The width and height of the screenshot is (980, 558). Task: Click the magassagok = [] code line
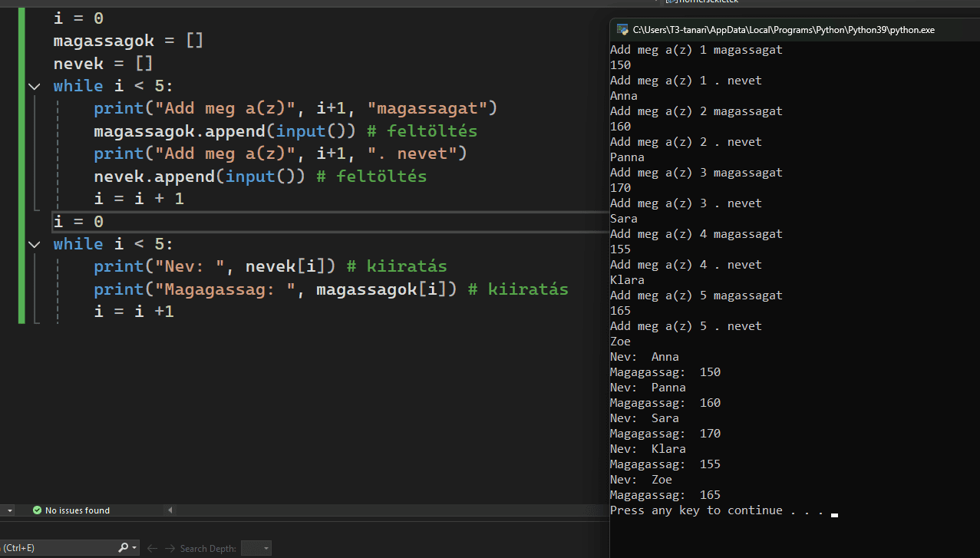(x=127, y=41)
